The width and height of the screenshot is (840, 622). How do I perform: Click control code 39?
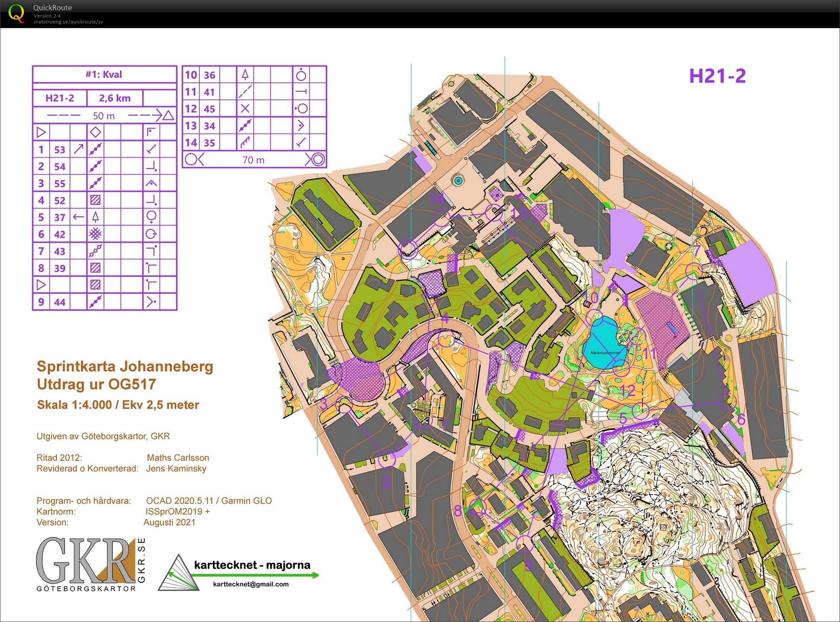click(60, 268)
